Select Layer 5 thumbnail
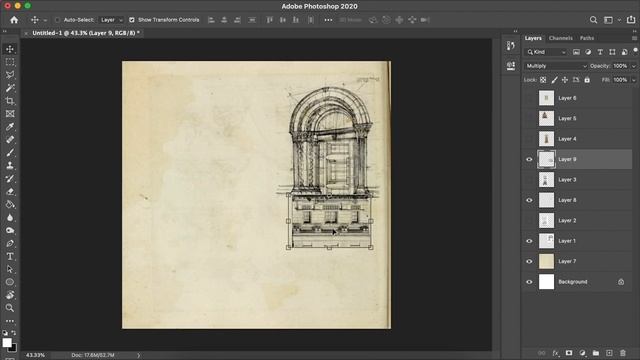The image size is (640, 360). (x=546, y=118)
